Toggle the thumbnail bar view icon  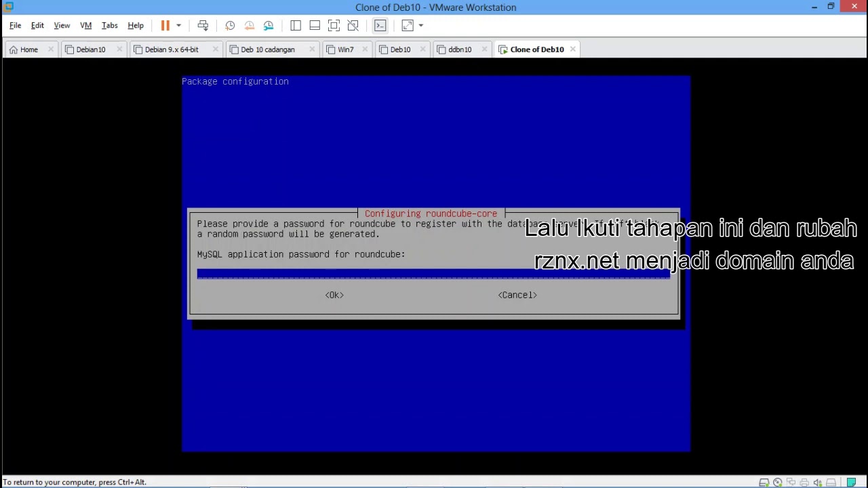pos(315,25)
